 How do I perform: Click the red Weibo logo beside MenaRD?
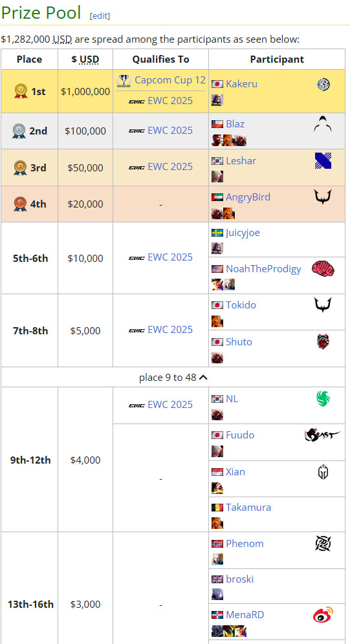pos(323,615)
